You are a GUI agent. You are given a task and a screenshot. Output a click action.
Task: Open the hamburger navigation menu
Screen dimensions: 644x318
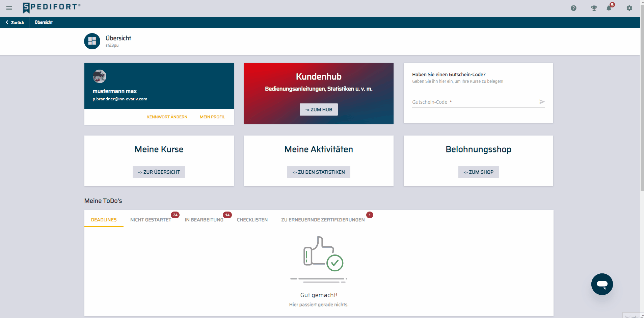9,8
